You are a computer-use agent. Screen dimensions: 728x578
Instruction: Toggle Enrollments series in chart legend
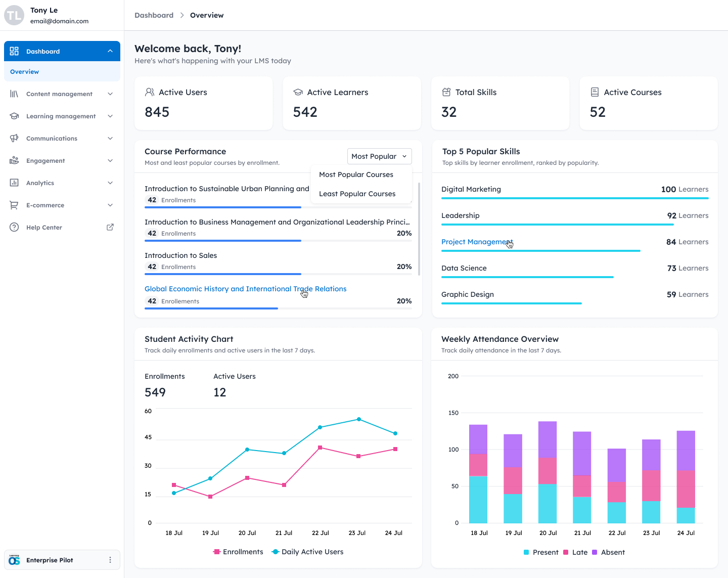pos(238,552)
